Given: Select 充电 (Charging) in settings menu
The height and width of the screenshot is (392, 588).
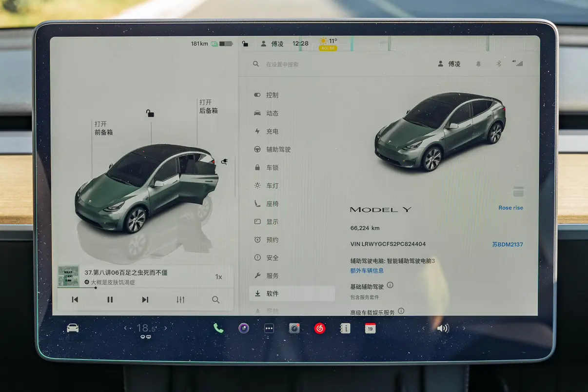Looking at the screenshot, I should click(x=272, y=131).
